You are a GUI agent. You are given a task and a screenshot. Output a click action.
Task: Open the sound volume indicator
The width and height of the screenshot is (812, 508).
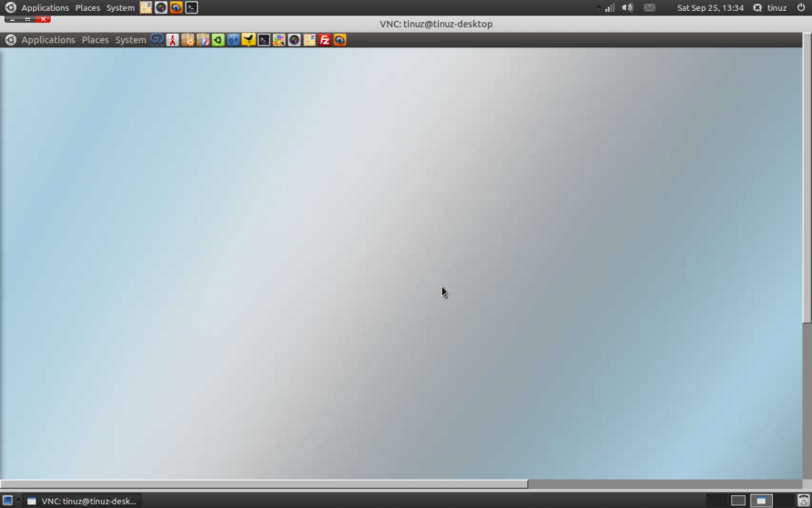[628, 8]
